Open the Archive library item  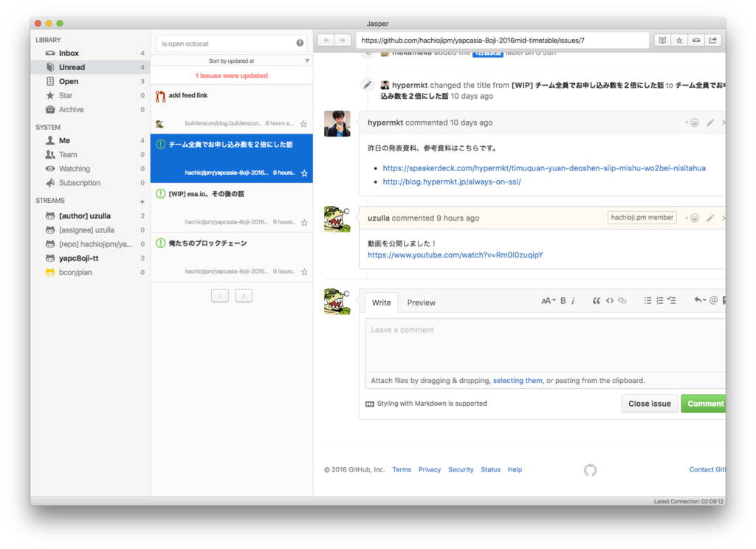pyautogui.click(x=90, y=109)
